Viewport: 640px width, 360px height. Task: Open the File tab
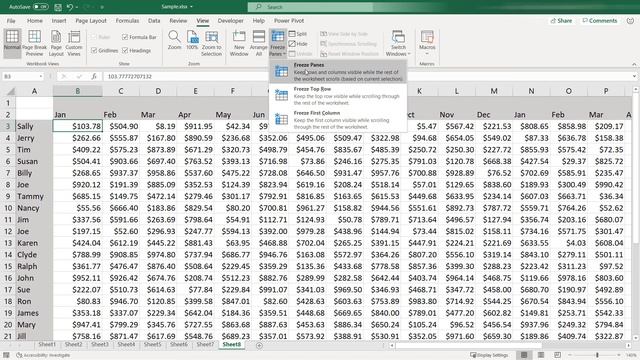(x=11, y=20)
